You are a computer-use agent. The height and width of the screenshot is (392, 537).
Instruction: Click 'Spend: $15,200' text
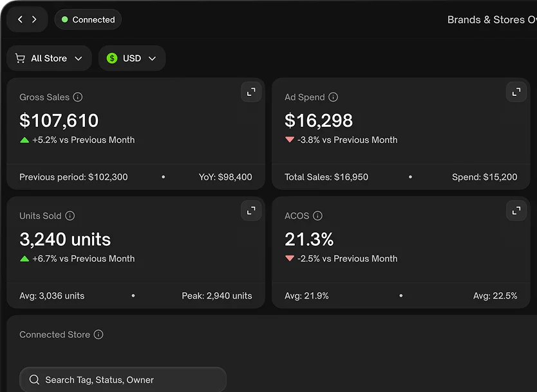coord(485,177)
